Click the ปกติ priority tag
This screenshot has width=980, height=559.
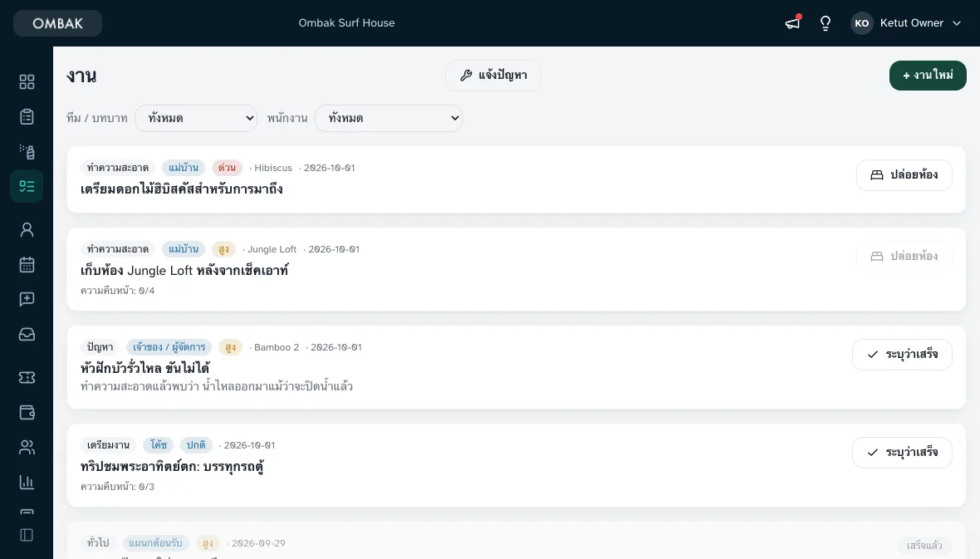tap(196, 445)
